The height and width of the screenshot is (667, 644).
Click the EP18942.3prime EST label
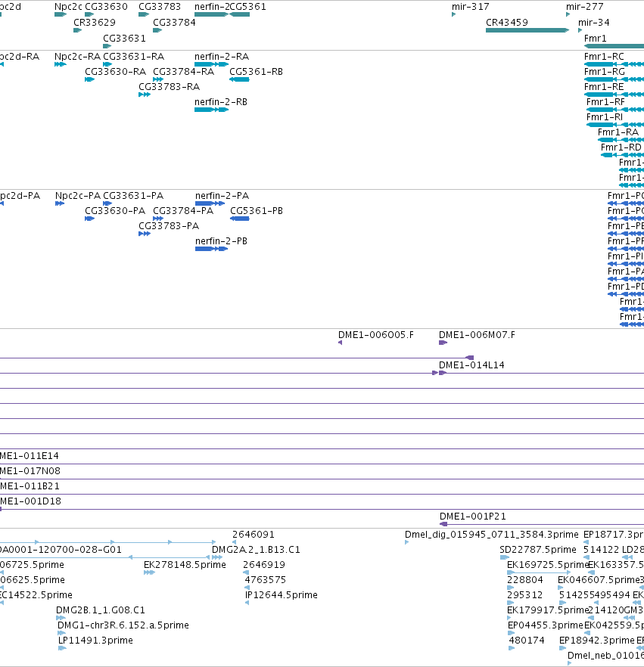[597, 641]
